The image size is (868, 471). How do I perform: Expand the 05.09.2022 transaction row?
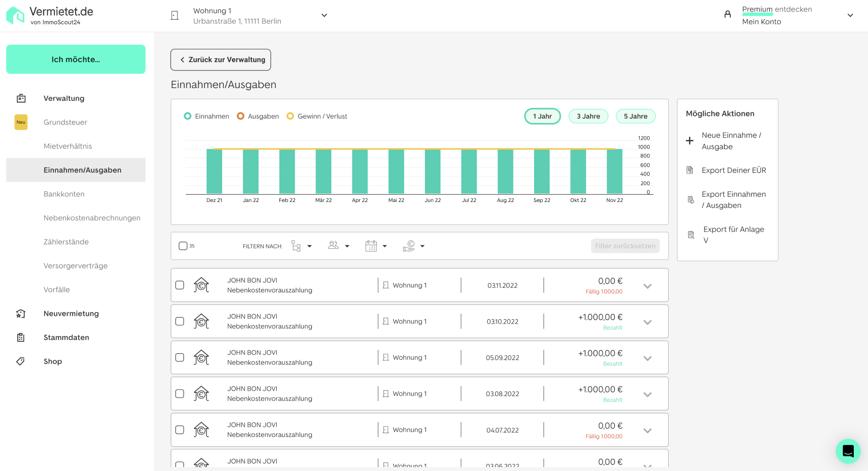tap(648, 358)
